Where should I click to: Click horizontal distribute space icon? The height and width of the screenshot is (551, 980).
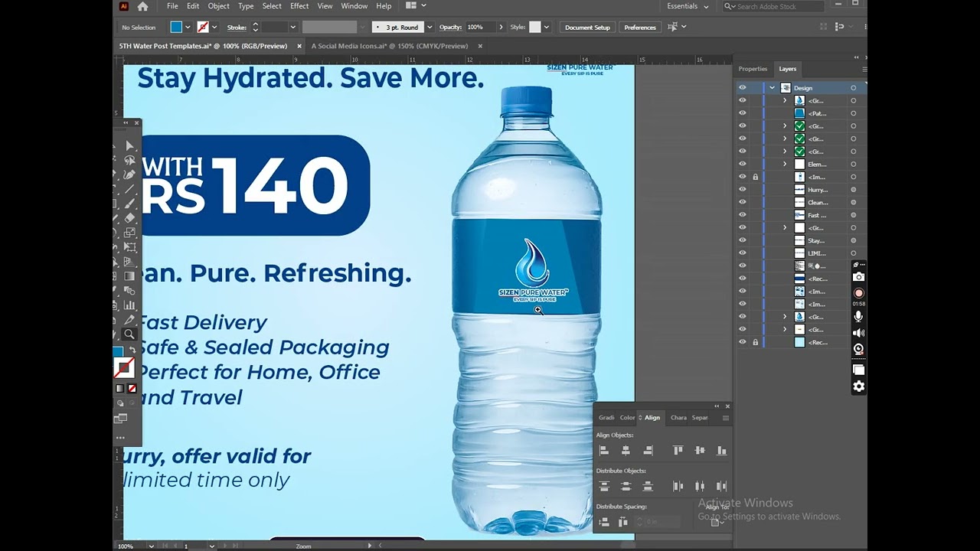tap(623, 522)
